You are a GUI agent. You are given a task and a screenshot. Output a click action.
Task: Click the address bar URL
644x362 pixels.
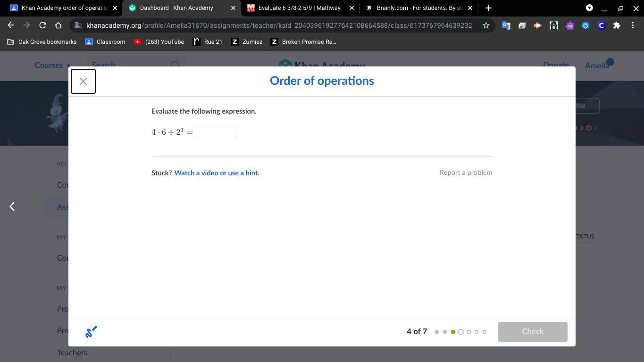pos(279,25)
